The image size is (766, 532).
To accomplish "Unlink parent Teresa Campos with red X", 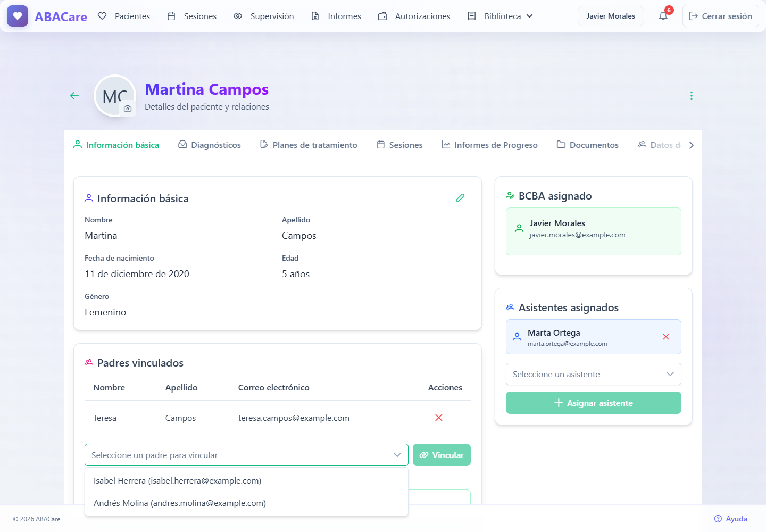I will (x=439, y=418).
